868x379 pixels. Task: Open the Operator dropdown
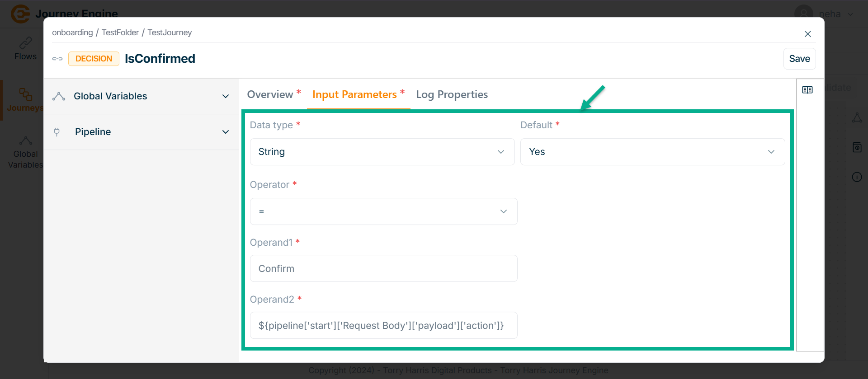pos(383,211)
